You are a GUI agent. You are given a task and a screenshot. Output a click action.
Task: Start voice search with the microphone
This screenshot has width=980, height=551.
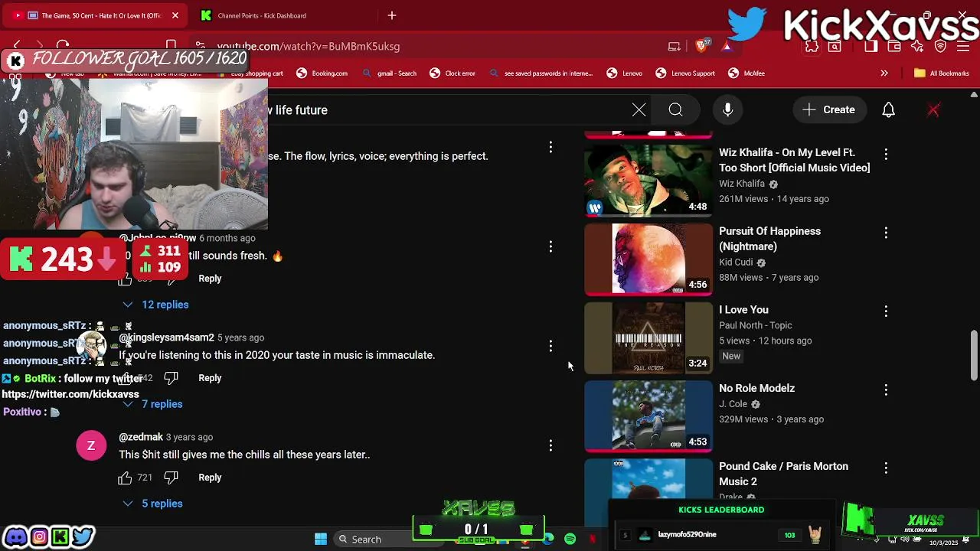pos(728,110)
